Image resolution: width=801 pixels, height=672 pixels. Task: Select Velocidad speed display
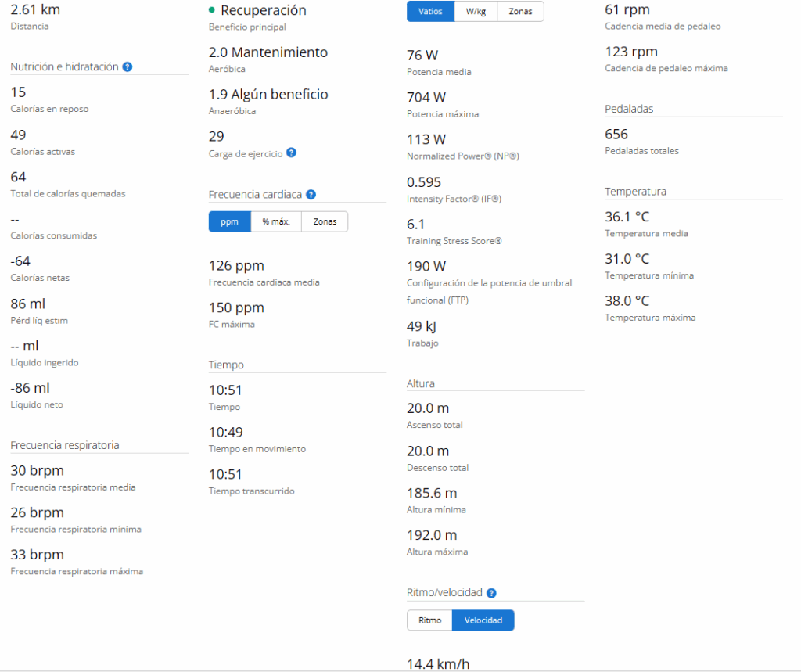tap(483, 620)
